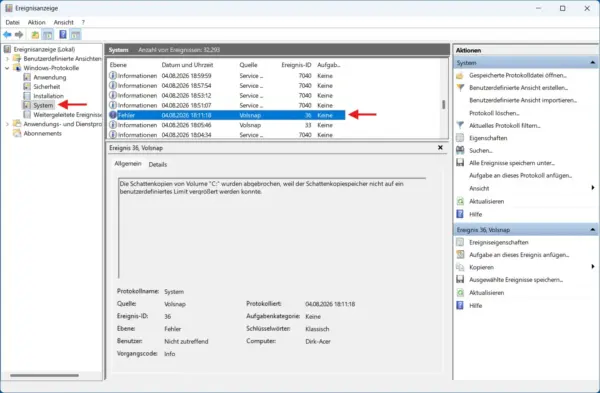Click Aktualisieren under System actions

click(486, 201)
